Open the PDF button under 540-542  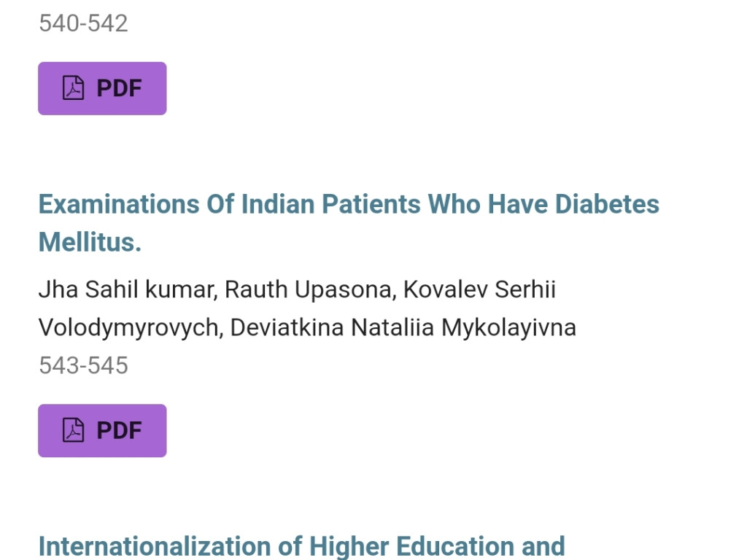click(102, 88)
